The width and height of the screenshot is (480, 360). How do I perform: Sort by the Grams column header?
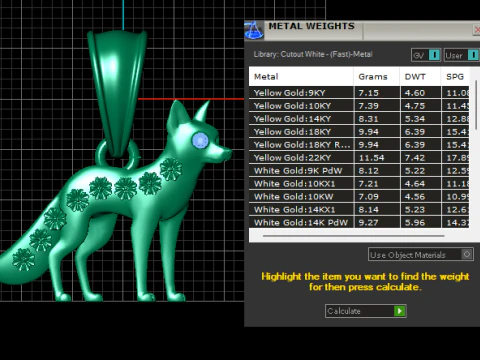pos(377,77)
